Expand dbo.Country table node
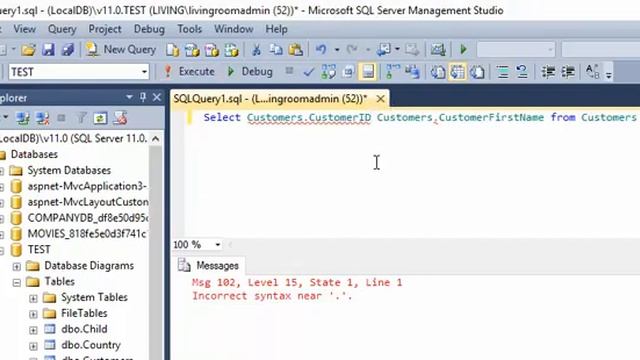This screenshot has width=640, height=360. pyautogui.click(x=33, y=346)
